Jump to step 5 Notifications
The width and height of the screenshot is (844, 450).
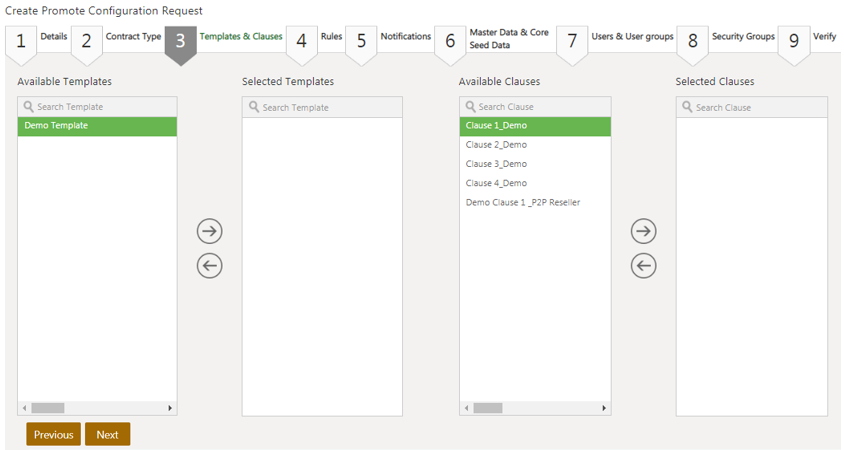click(x=388, y=40)
